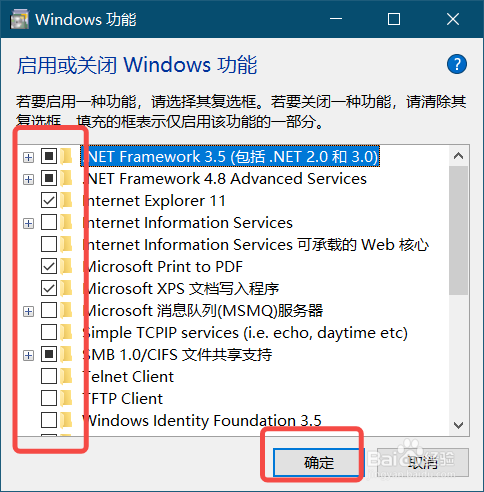
Task: Enable the Telnet Client checkbox
Action: pyautogui.click(x=49, y=377)
